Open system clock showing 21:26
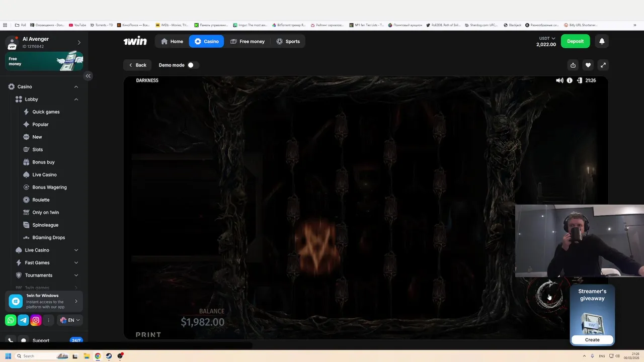This screenshot has height=362, width=644. tap(631, 356)
